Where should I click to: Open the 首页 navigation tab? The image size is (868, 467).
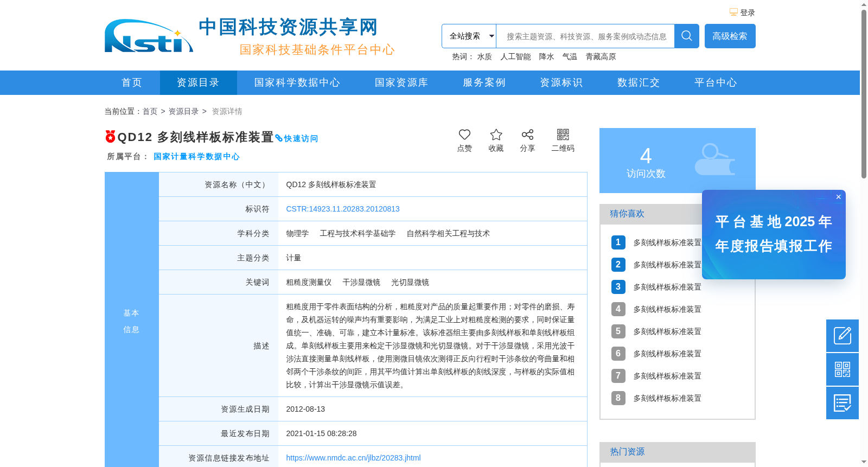click(132, 82)
